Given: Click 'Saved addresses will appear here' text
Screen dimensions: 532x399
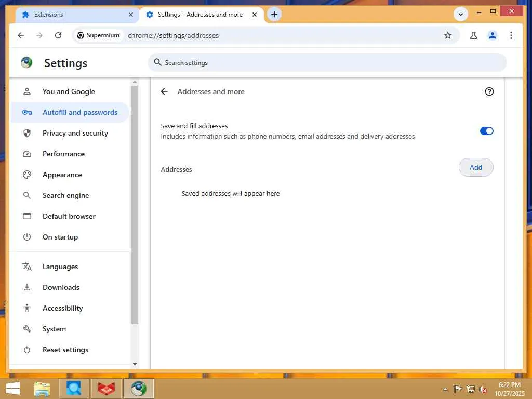Looking at the screenshot, I should coord(230,193).
